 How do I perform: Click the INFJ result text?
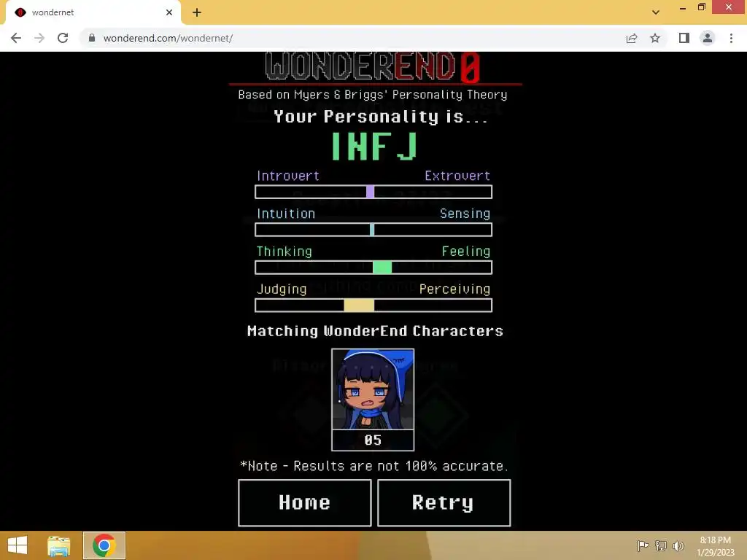[374, 146]
